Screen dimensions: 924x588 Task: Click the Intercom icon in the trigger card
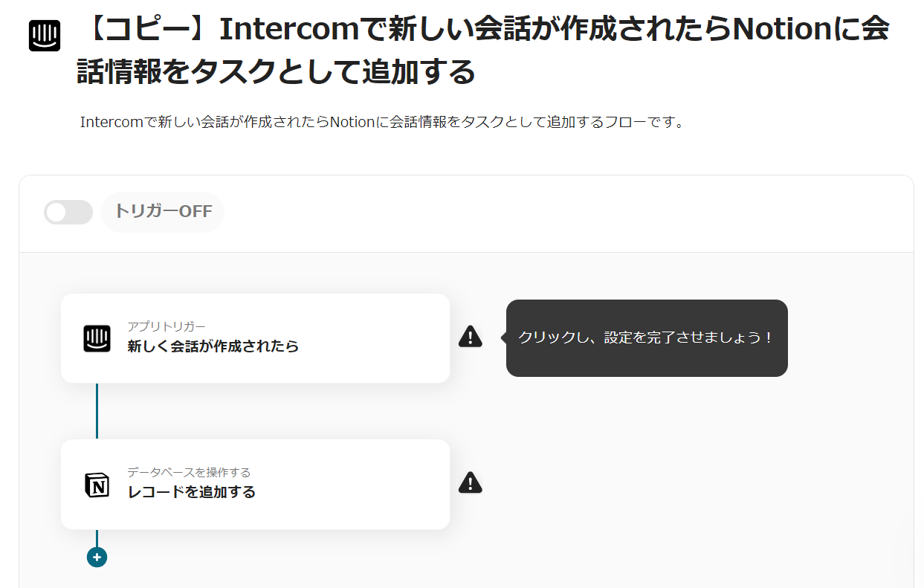(97, 338)
